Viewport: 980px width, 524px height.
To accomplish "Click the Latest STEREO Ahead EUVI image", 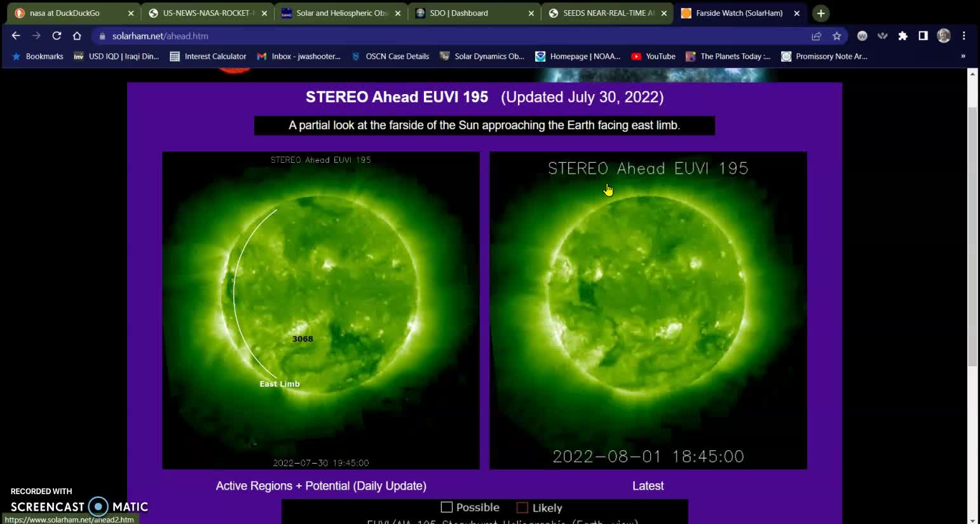I will 648,310.
